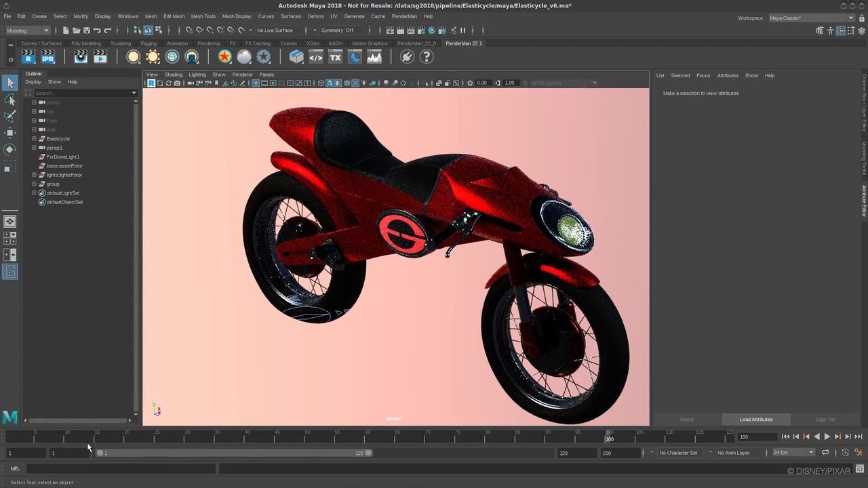
Task: Click the round sphere light shelf icon
Action: pos(133,57)
